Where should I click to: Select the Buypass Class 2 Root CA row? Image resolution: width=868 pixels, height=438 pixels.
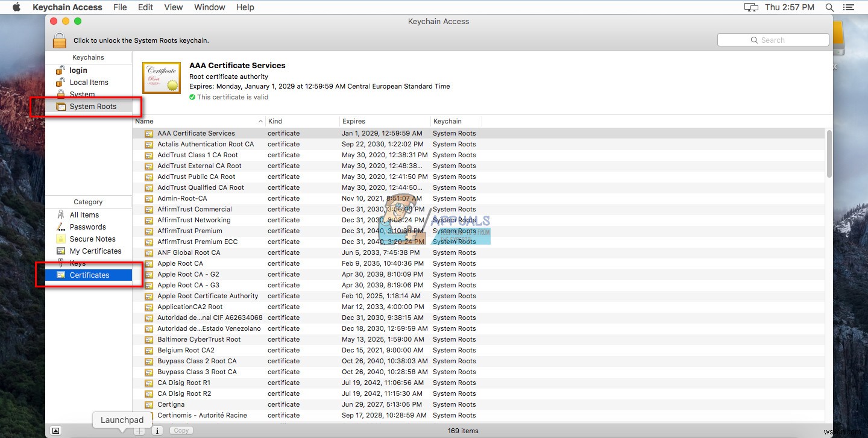point(479,361)
